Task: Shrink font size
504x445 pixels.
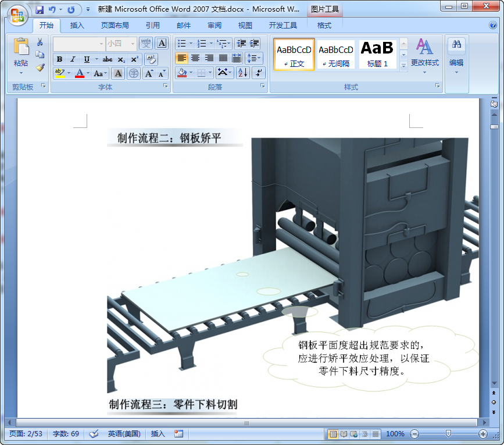Action: [162, 73]
